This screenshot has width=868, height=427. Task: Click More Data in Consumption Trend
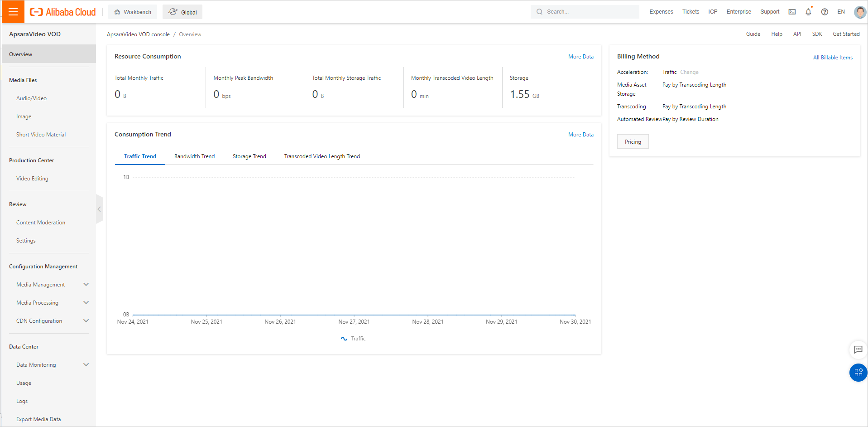coord(581,135)
